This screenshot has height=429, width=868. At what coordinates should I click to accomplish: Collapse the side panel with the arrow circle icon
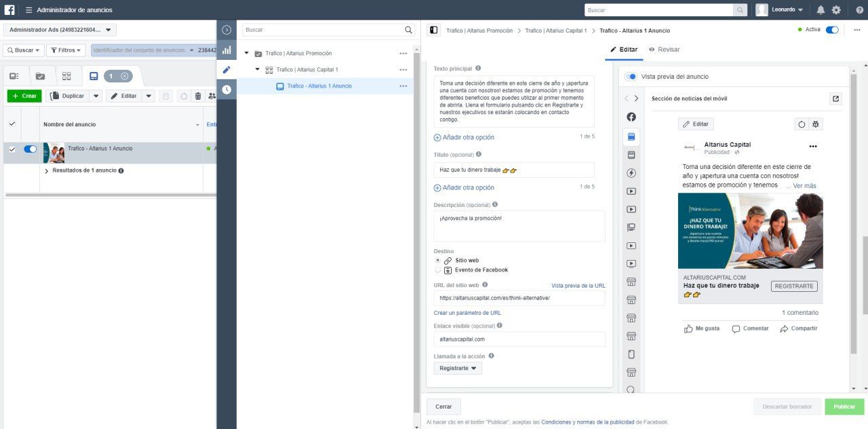(226, 30)
